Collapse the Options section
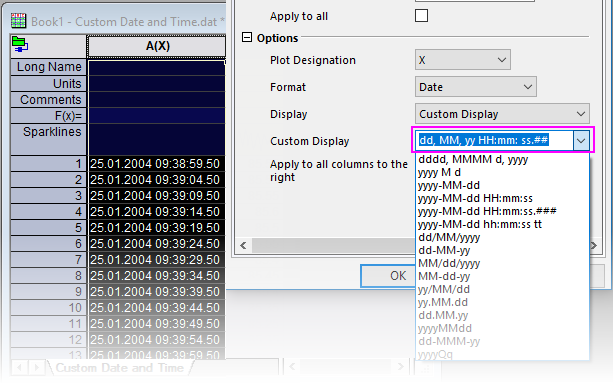The height and width of the screenshot is (384, 613). pos(247,38)
